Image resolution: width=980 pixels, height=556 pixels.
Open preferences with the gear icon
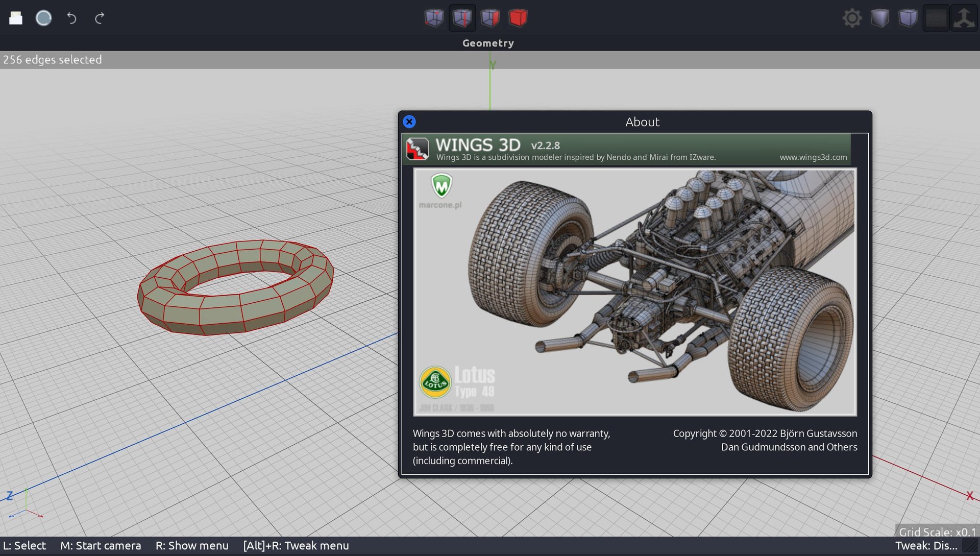click(x=852, y=18)
